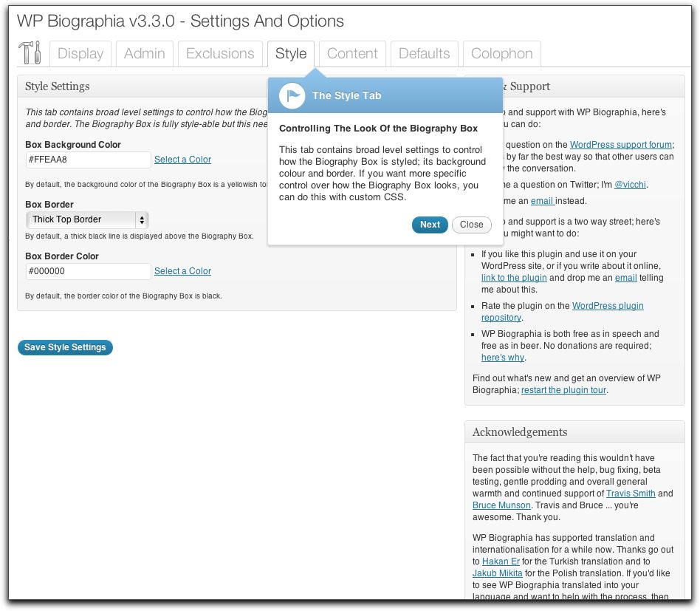Close the Style Tab tour popup
Image resolution: width=700 pixels, height=611 pixels.
(471, 225)
